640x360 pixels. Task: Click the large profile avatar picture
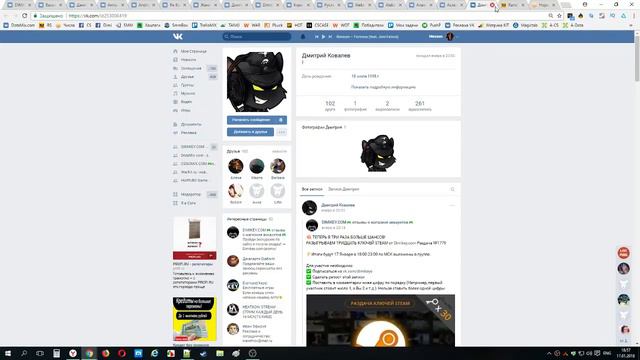[x=257, y=82]
